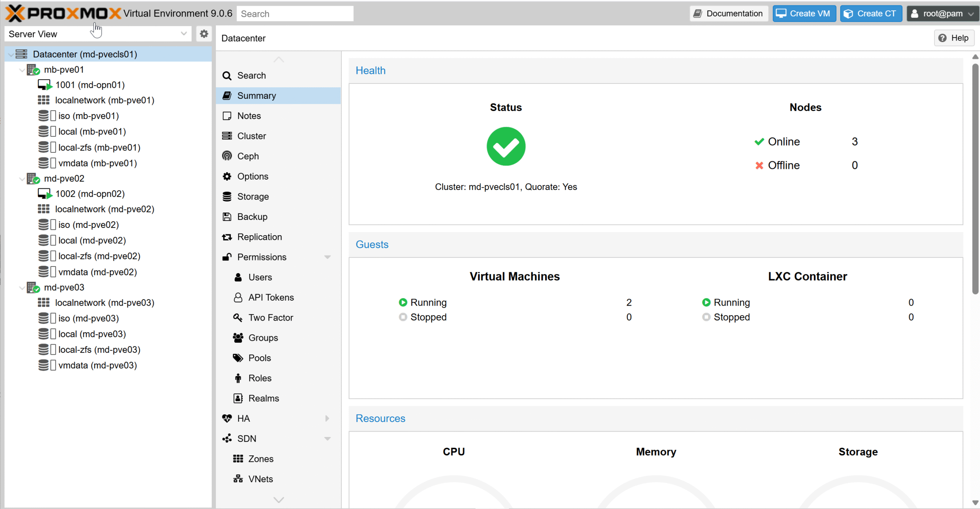
Task: Click the HA heartbeat icon
Action: pyautogui.click(x=227, y=418)
